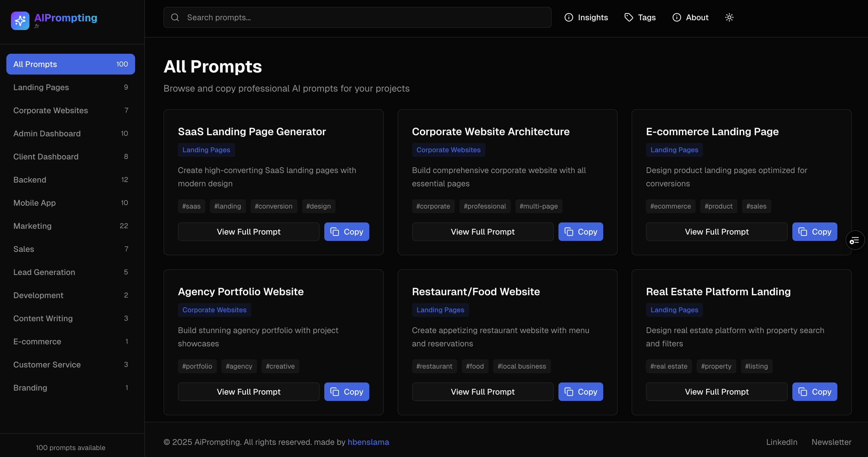
Task: Click the #conversion tag chip
Action: [x=273, y=206]
